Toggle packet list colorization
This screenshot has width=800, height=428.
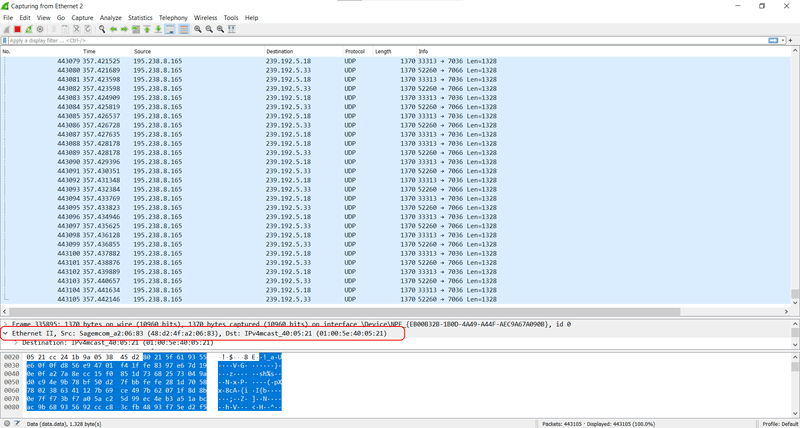click(x=184, y=29)
